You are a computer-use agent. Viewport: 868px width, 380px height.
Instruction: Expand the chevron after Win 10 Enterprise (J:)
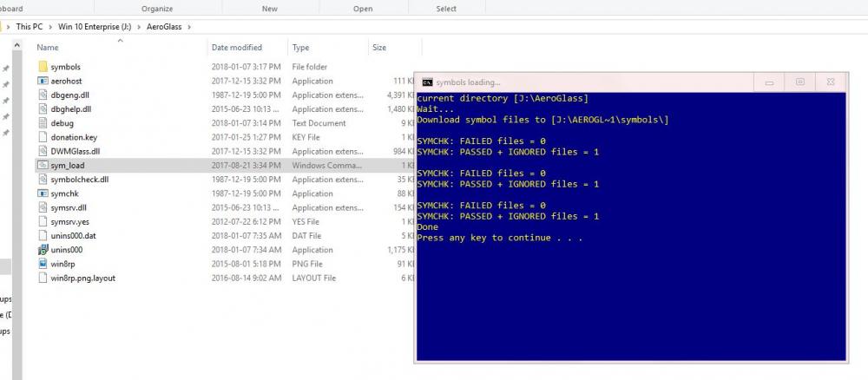click(x=138, y=26)
